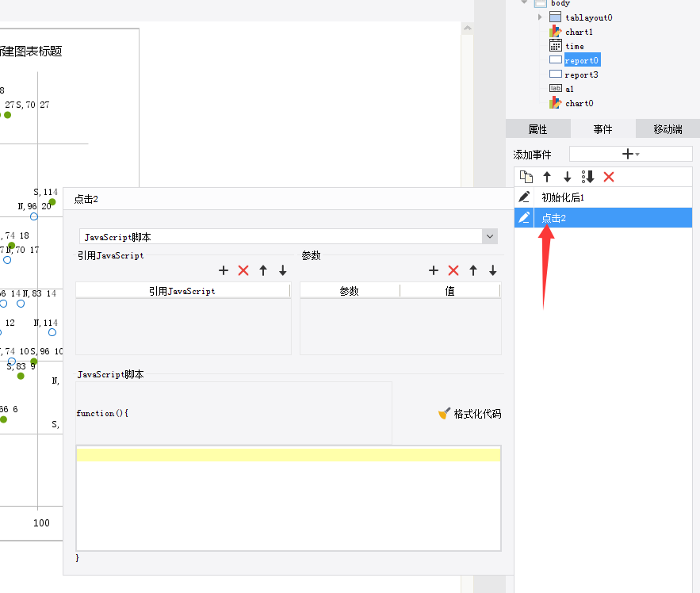Select the 初始化后1 event row
This screenshot has height=593, width=700.
point(603,197)
